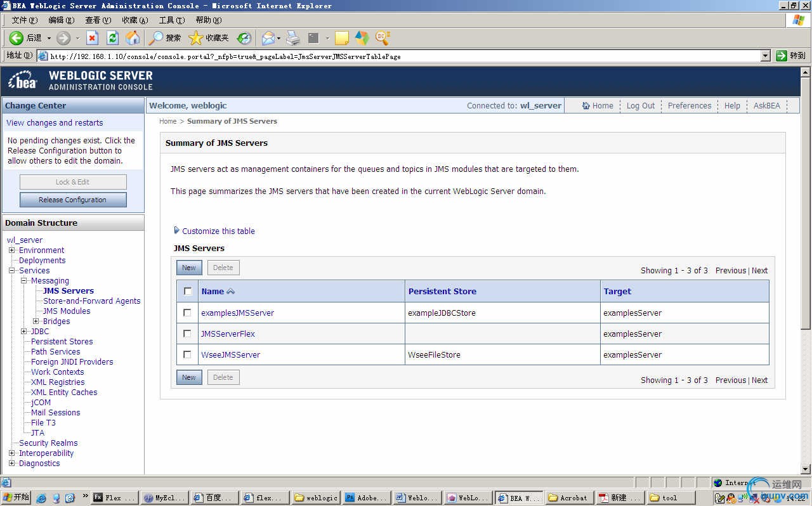This screenshot has height=506, width=812.
Task: Expand the Diagnostics tree node
Action: 12,464
